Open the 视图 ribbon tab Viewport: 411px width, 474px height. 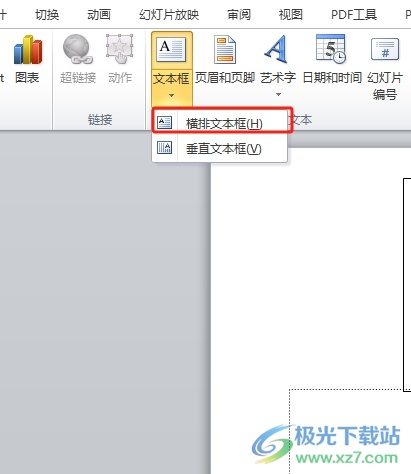[x=291, y=15]
